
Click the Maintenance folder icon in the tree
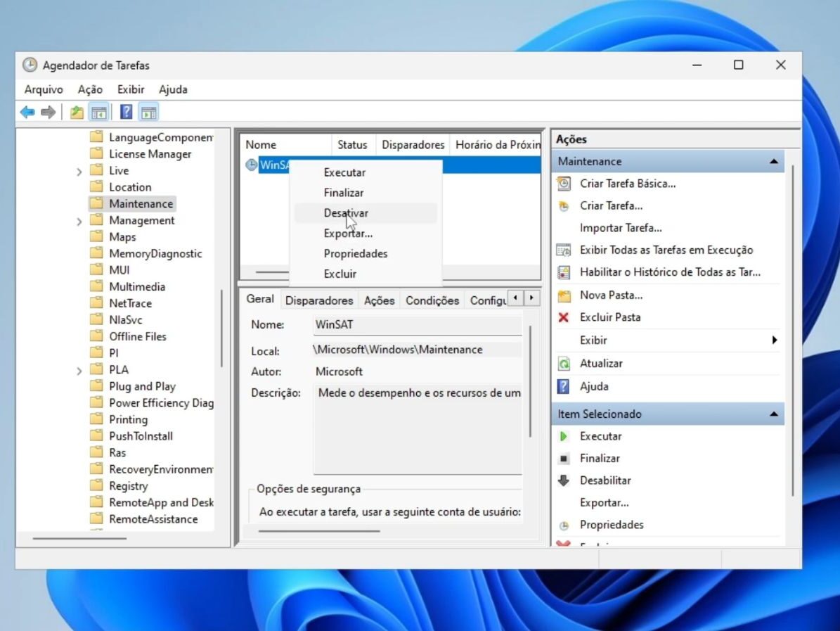click(x=96, y=203)
